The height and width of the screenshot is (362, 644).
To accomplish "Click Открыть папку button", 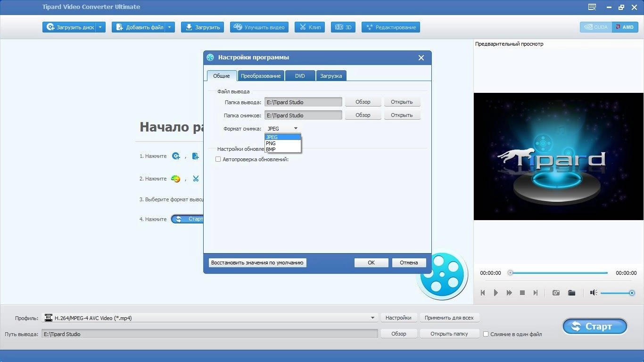I will coord(449,334).
